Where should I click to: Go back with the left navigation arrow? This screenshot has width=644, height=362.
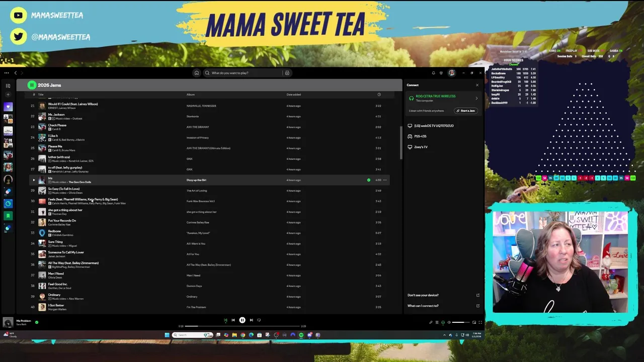pos(16,73)
